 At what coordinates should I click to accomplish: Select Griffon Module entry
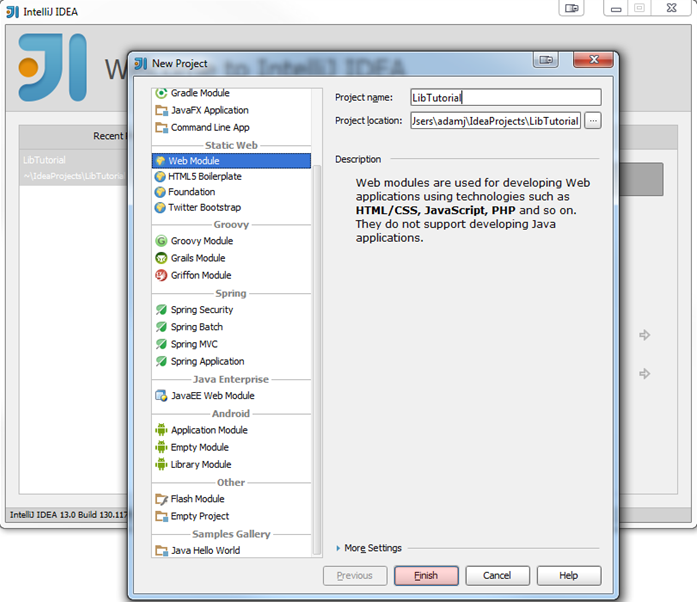(x=231, y=275)
